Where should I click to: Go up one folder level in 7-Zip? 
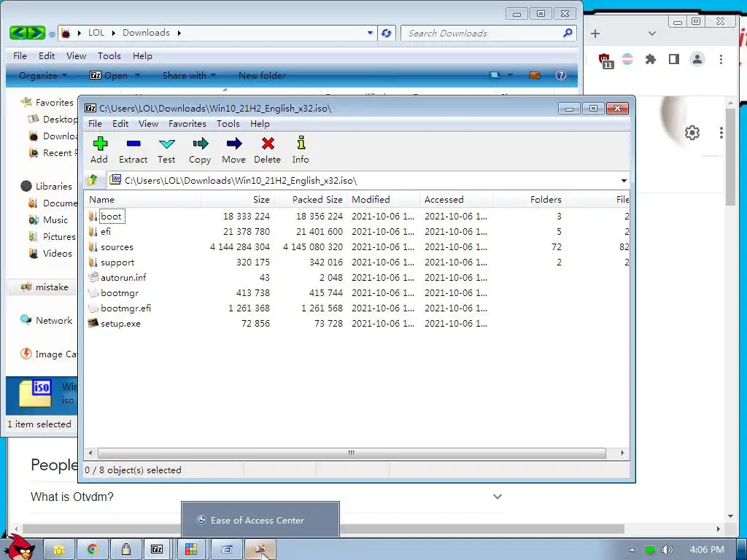coord(93,180)
